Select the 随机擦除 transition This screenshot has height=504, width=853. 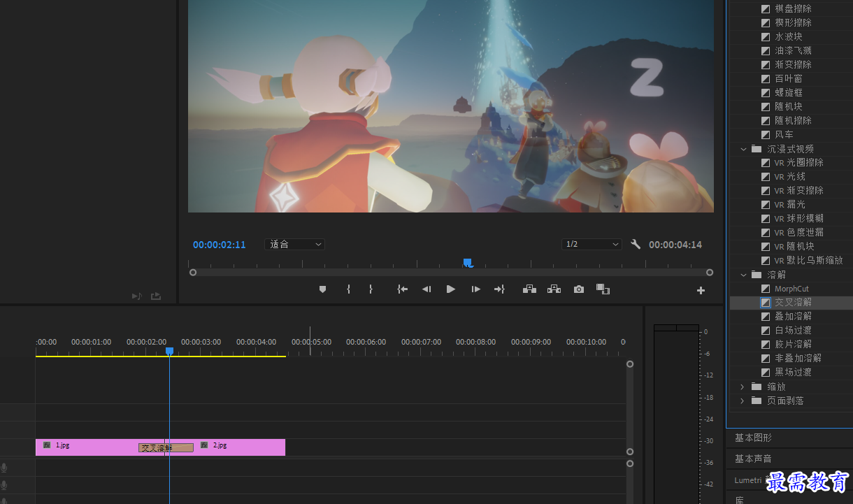click(793, 120)
